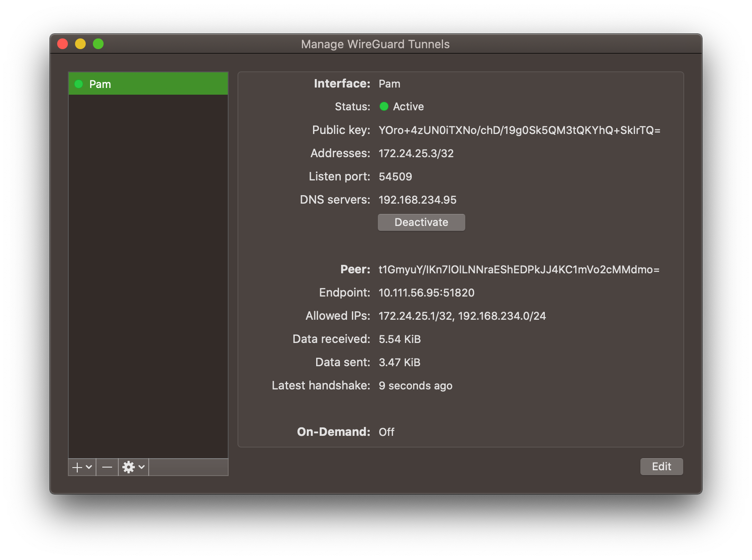
Task: Click the green status dot beside Pam in the list
Action: pos(79,84)
